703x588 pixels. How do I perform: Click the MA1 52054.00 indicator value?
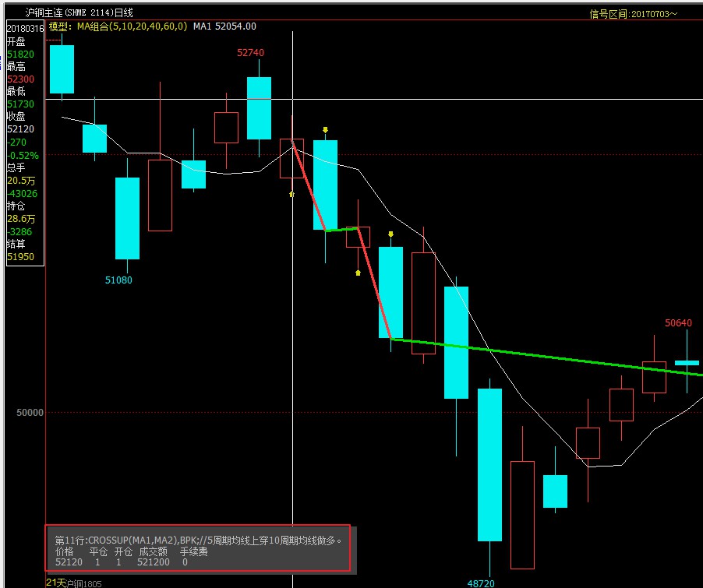[224, 26]
